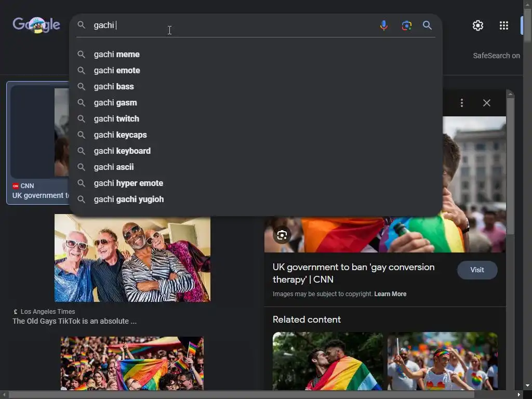
Task: Open the Learn More copyright link
Action: [390, 294]
